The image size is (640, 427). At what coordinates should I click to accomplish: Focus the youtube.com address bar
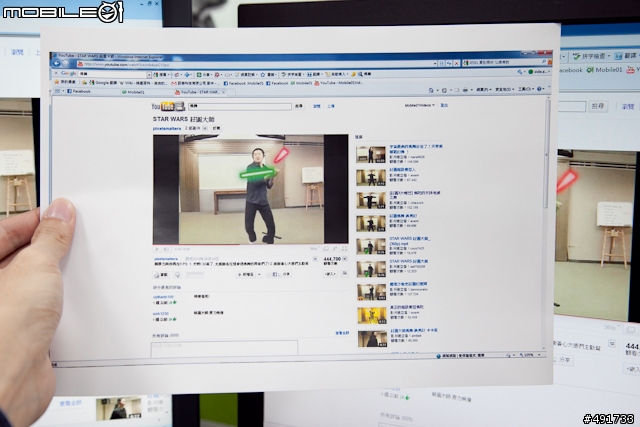[x=257, y=64]
